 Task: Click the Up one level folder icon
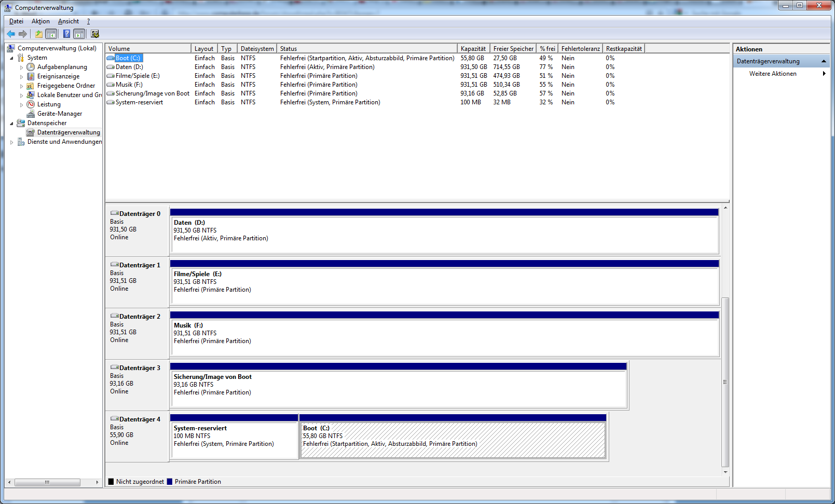tap(39, 34)
